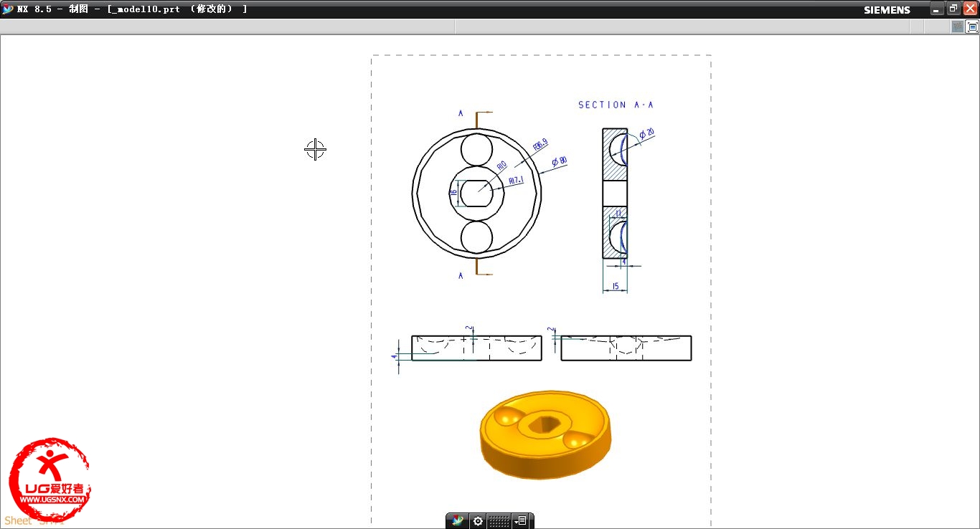Select the 15 width dimension under section view
Viewport: 980px width, 529px height.
pyautogui.click(x=615, y=286)
